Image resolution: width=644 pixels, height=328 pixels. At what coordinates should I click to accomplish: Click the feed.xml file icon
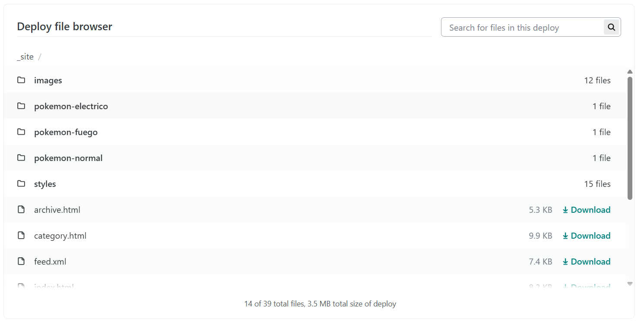(21, 262)
